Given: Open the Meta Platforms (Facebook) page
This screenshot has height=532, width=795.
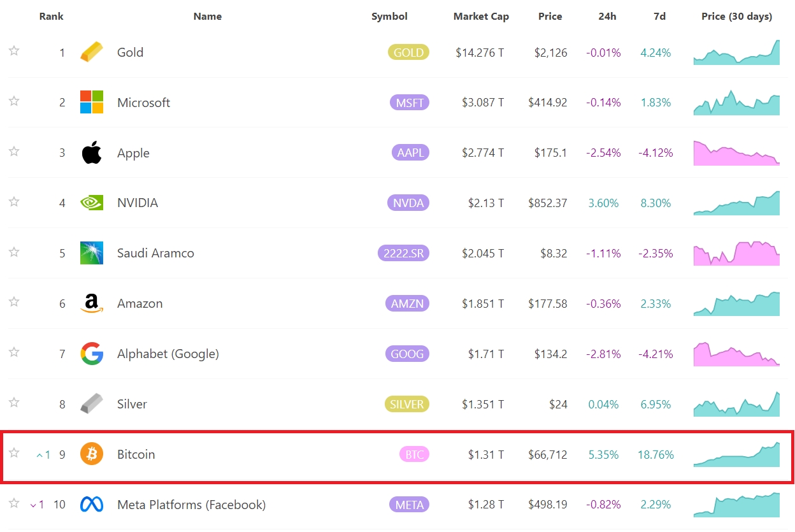Looking at the screenshot, I should (x=191, y=505).
